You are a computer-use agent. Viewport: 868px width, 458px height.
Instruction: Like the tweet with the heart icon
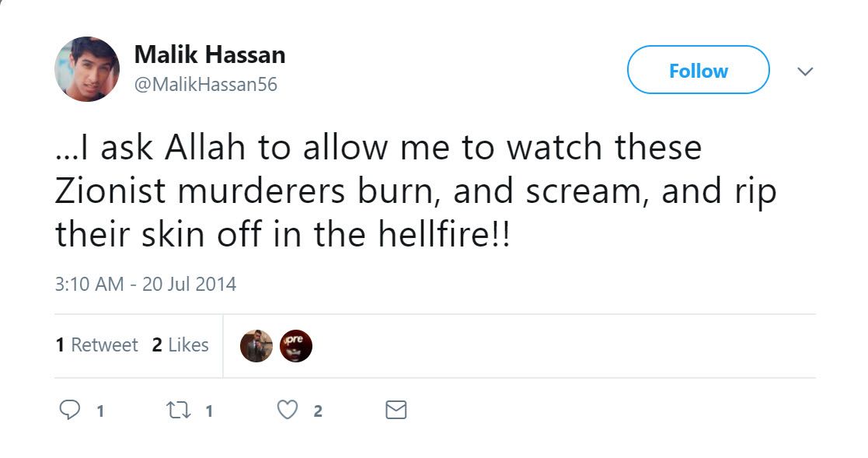click(x=288, y=410)
